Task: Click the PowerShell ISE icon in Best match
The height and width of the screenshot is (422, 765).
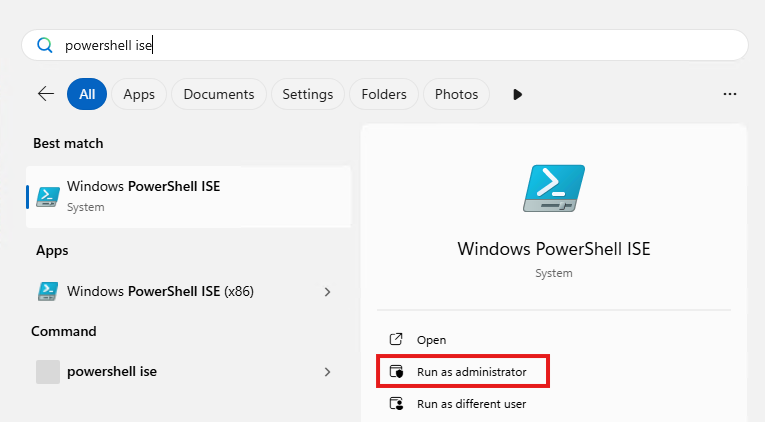Action: pos(48,196)
